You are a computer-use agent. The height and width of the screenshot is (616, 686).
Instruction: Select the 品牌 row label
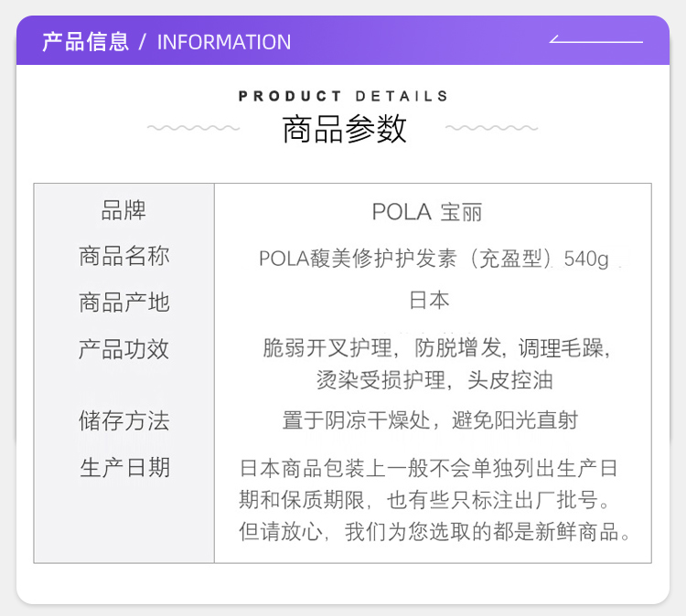click(123, 210)
